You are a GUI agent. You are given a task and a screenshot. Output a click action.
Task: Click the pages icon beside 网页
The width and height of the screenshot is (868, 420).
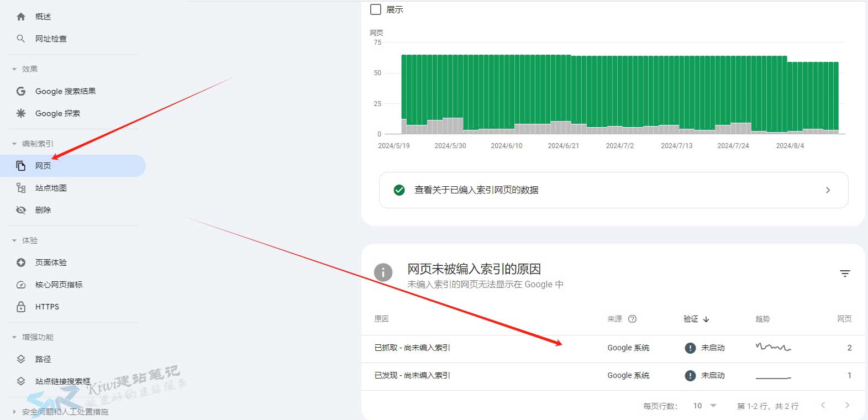(21, 166)
